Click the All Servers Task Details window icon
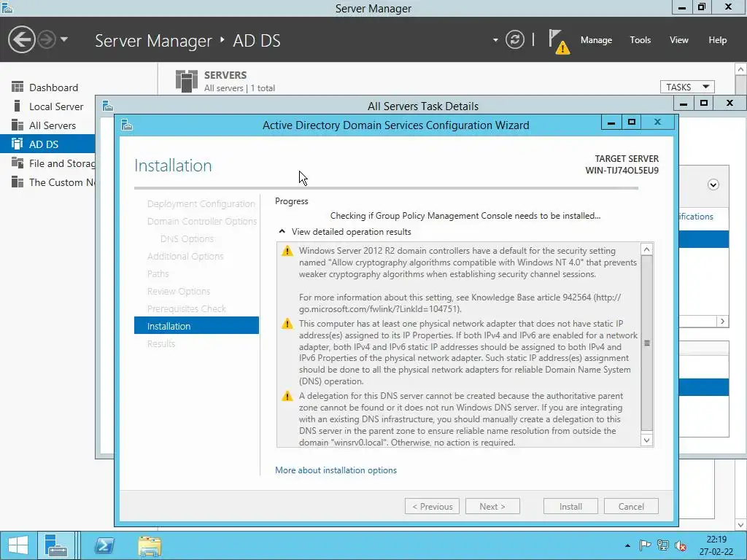Viewport: 747px width, 560px height. coord(108,106)
